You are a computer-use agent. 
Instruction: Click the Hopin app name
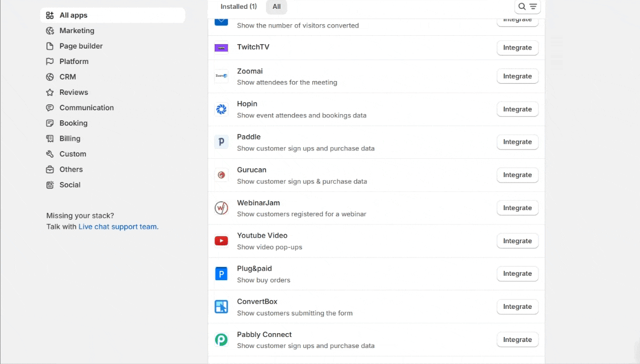click(247, 104)
